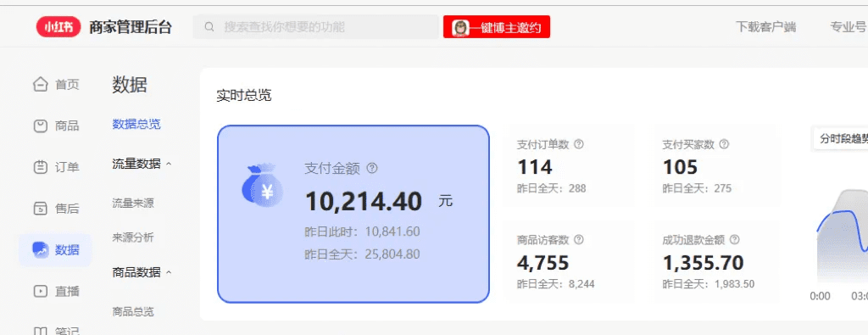Open 首页 in the sidebar
The height and width of the screenshot is (335, 868).
[55, 84]
